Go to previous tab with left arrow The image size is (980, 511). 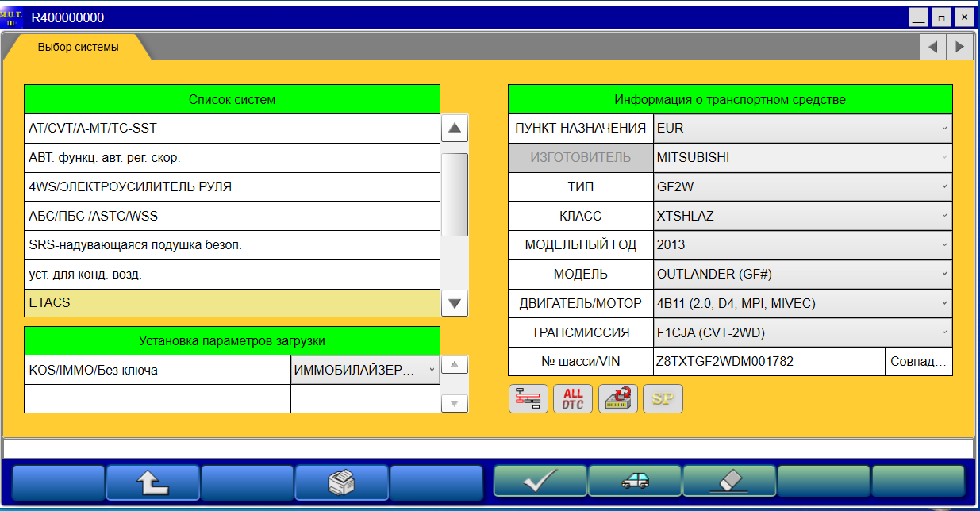click(932, 47)
